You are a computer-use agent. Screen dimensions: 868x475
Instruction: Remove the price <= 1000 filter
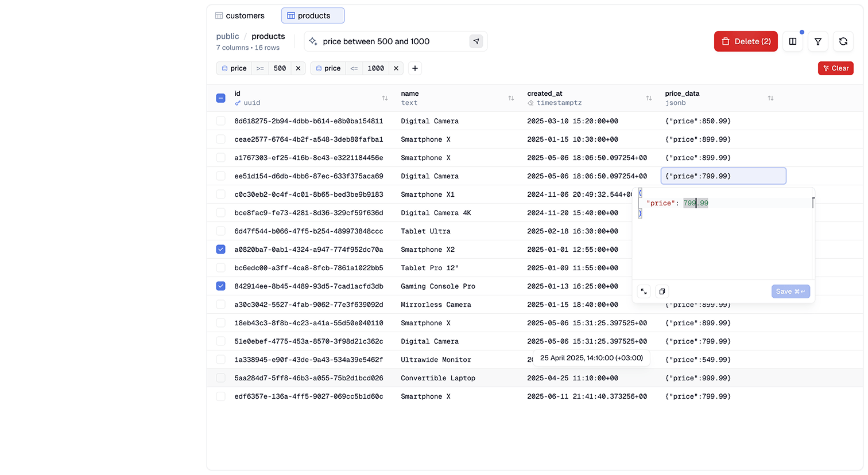tap(396, 68)
